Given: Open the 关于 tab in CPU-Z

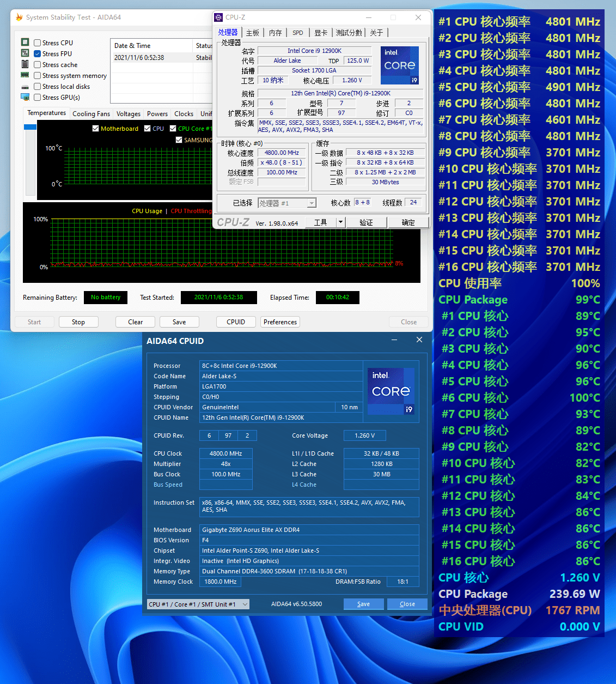Looking at the screenshot, I should pos(377,33).
